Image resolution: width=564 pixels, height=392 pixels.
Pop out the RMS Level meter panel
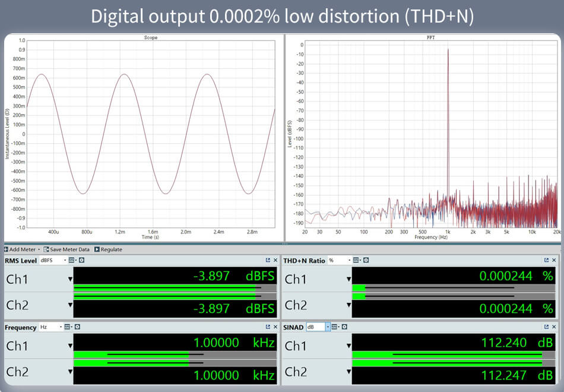(268, 260)
